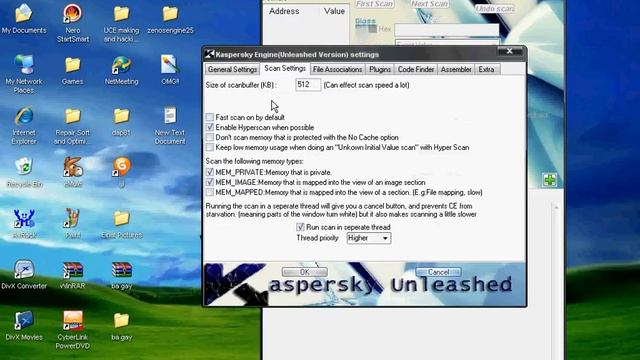The width and height of the screenshot is (640, 360).
Task: Click Next Scan in main window
Action: 429,4
